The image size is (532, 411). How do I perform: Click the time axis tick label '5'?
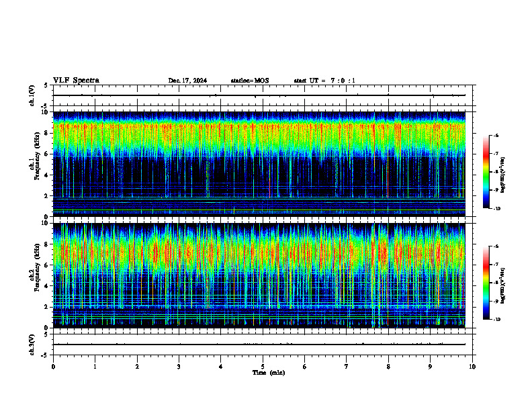[x=263, y=367]
